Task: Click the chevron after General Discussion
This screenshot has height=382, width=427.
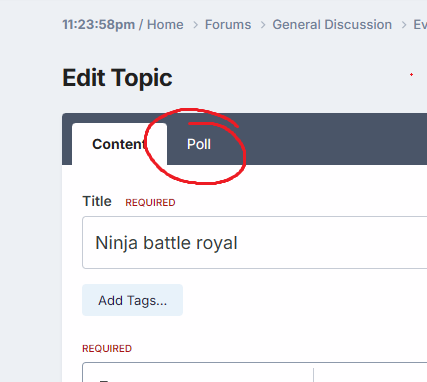Action: coord(404,25)
